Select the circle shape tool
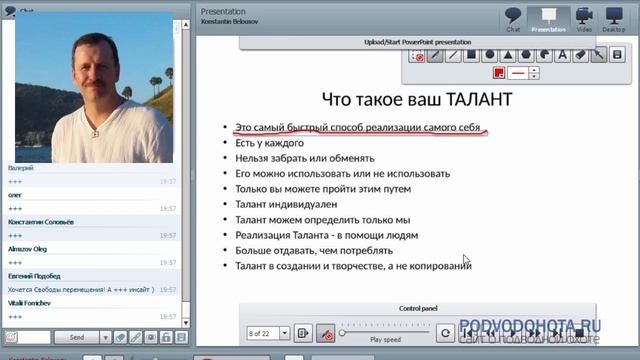 click(490, 55)
